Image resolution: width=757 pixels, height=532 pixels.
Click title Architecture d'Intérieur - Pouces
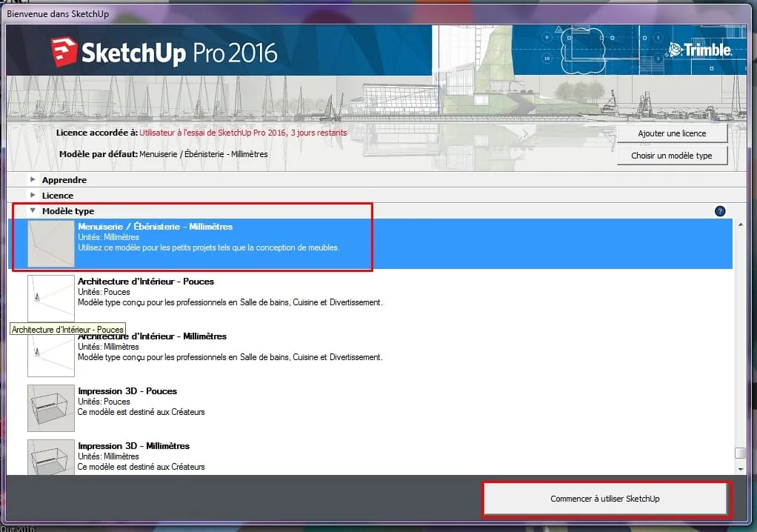point(146,282)
